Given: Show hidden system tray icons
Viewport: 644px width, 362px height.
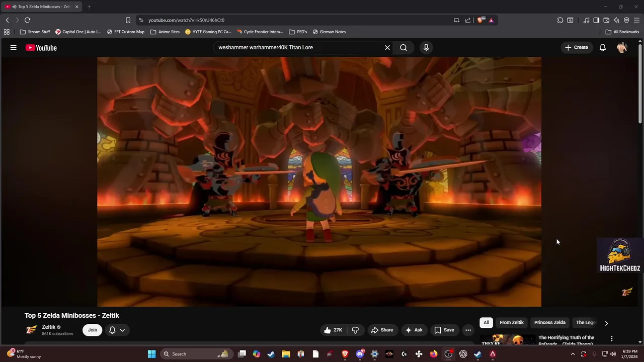Looking at the screenshot, I should click(x=573, y=354).
